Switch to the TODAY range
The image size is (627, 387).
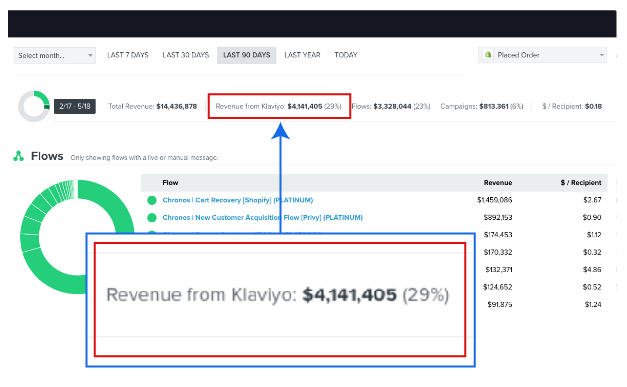click(346, 55)
